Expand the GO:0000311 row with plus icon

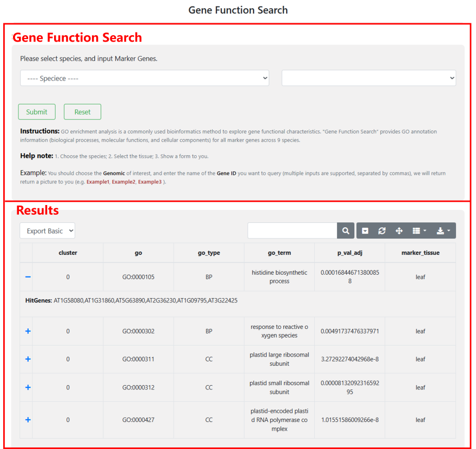click(28, 359)
